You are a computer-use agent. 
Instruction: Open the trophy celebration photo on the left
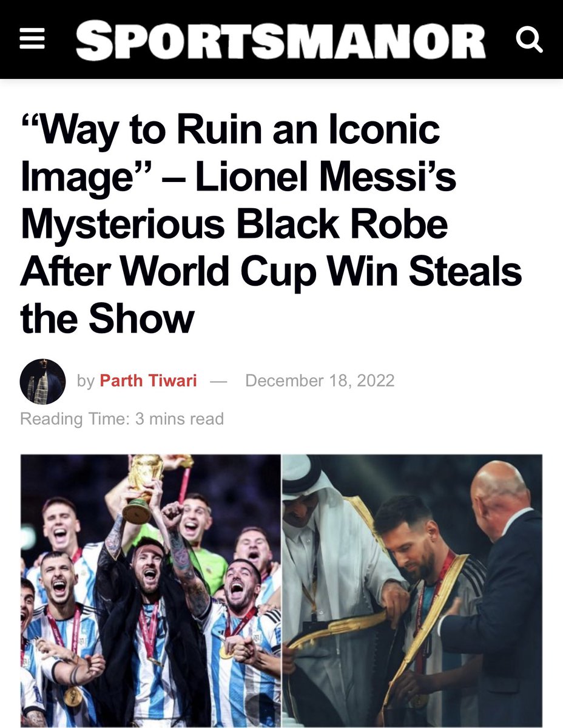(151, 591)
